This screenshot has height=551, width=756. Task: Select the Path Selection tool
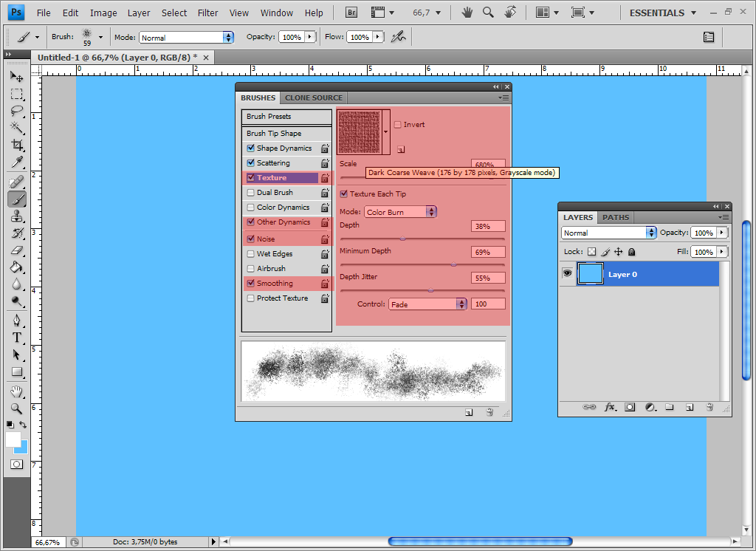coord(16,355)
